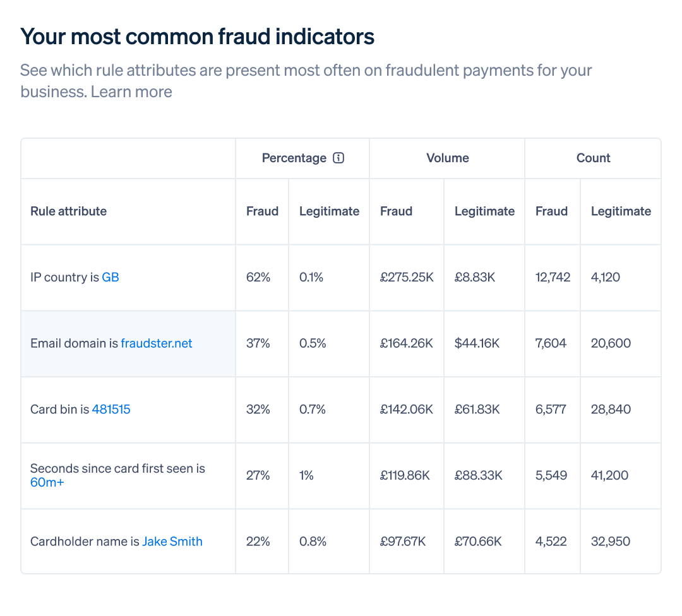Screen dimensions: 682x616
Task: Click the £275.25K fraud volume cell
Action: [407, 277]
